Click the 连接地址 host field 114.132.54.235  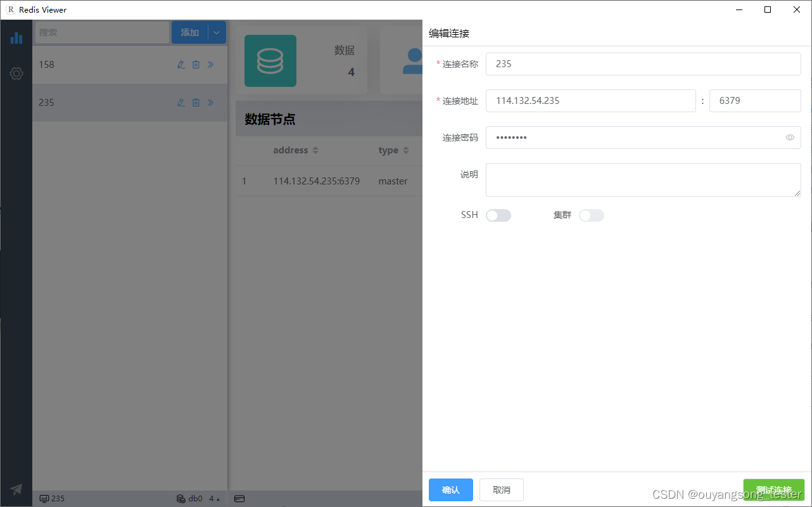click(591, 101)
